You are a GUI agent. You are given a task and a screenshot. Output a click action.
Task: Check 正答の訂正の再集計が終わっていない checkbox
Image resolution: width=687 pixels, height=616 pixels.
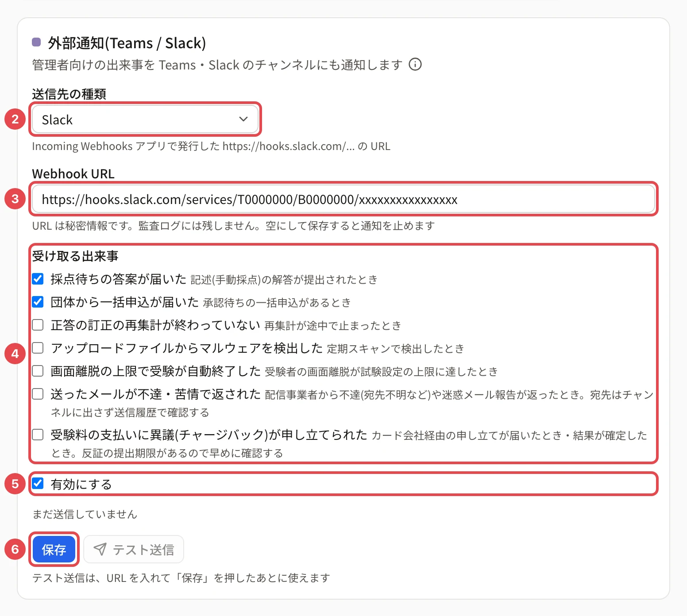(38, 325)
